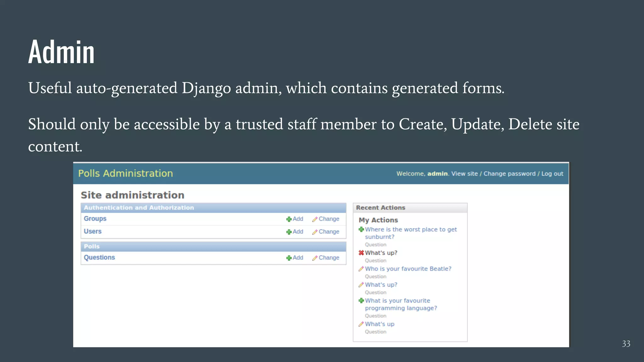Screen dimensions: 644x362
Task: Open the 'What's up' last recent action
Action: coord(380,324)
